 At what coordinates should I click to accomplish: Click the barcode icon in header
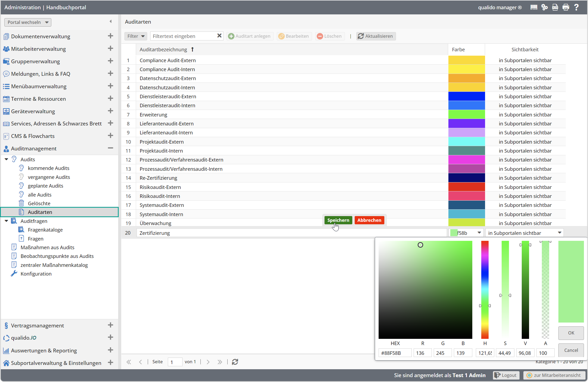tap(534, 7)
